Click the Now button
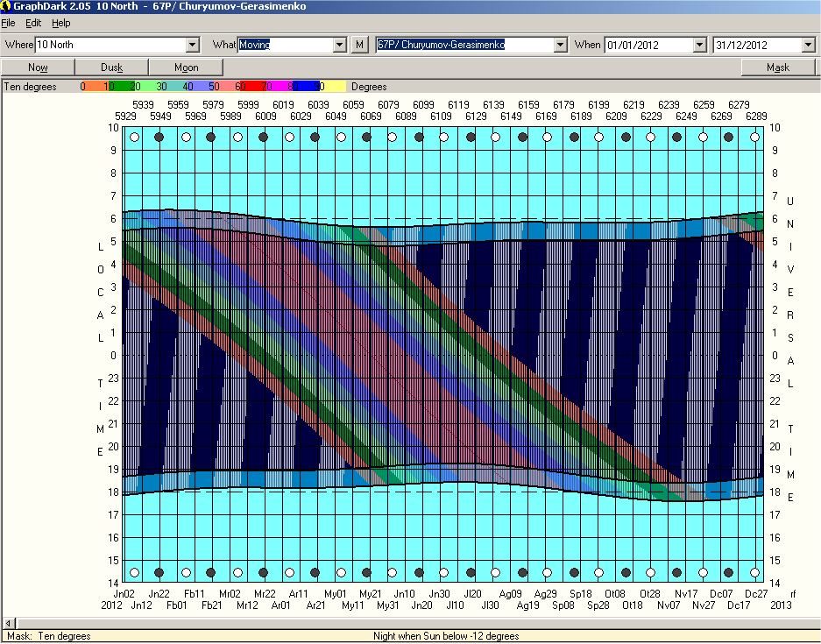The image size is (821, 644). 38,67
